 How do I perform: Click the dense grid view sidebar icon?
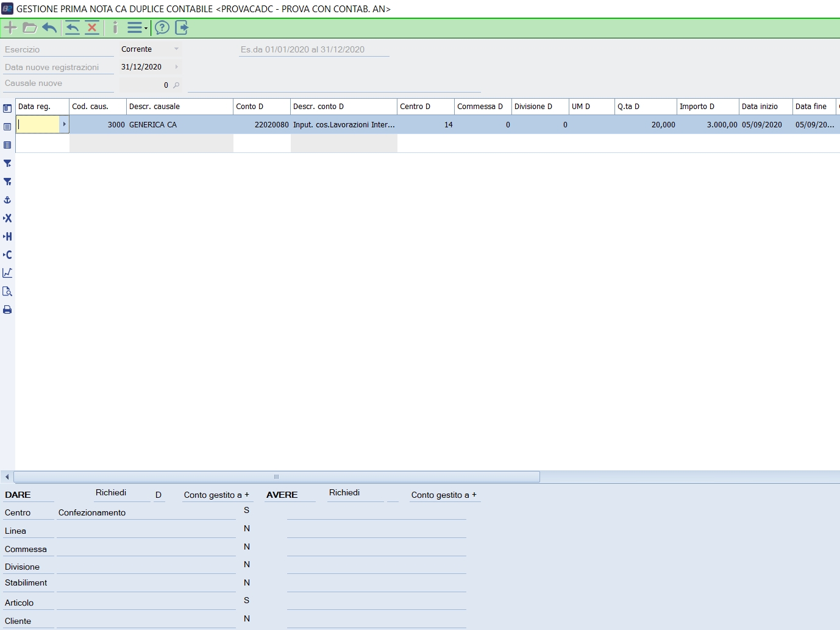click(x=7, y=145)
